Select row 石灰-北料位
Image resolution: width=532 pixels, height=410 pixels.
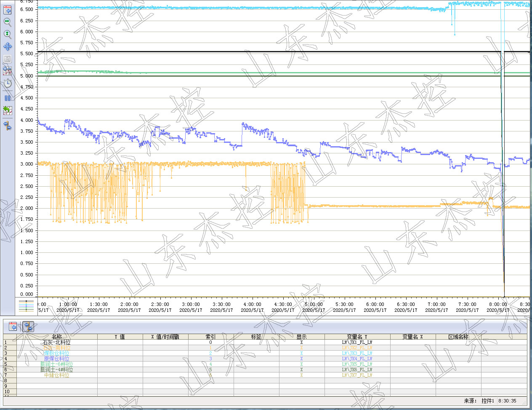(x=57, y=342)
